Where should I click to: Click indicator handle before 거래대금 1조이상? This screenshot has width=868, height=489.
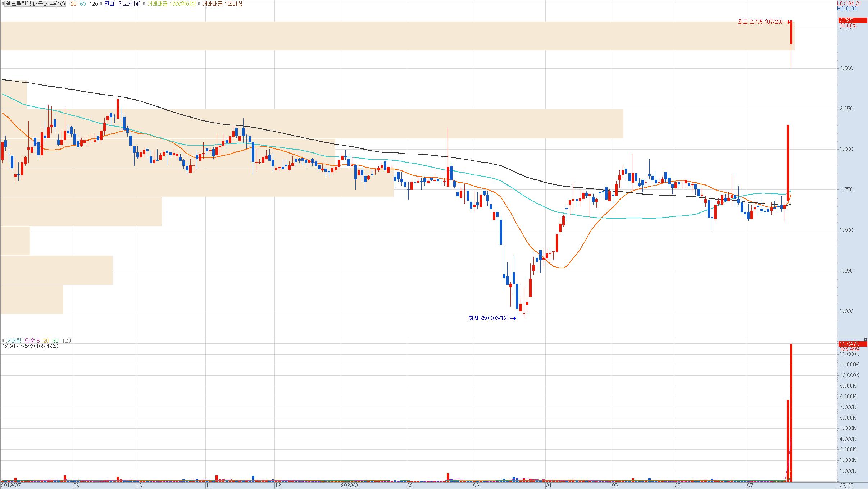[199, 4]
